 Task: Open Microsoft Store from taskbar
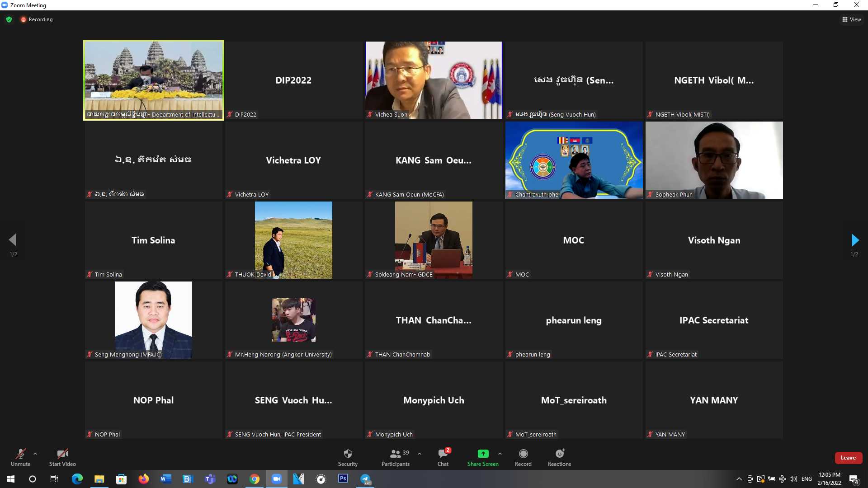coord(121,479)
